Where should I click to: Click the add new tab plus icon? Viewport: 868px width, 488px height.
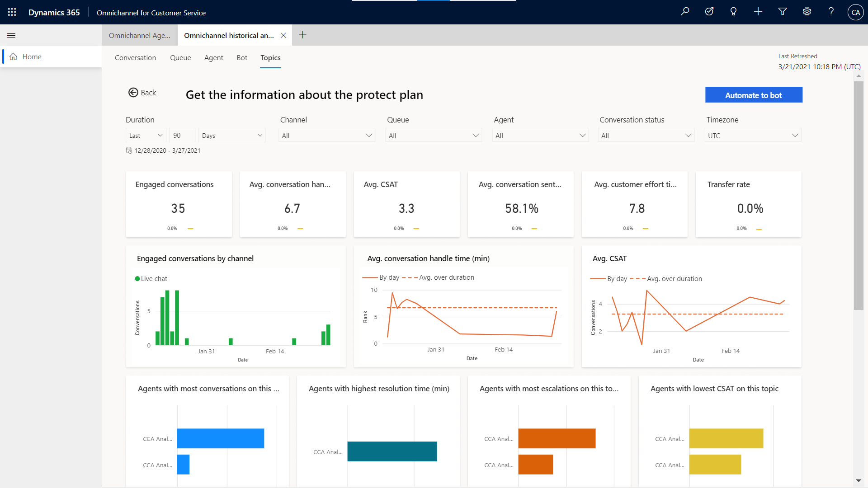click(x=303, y=34)
